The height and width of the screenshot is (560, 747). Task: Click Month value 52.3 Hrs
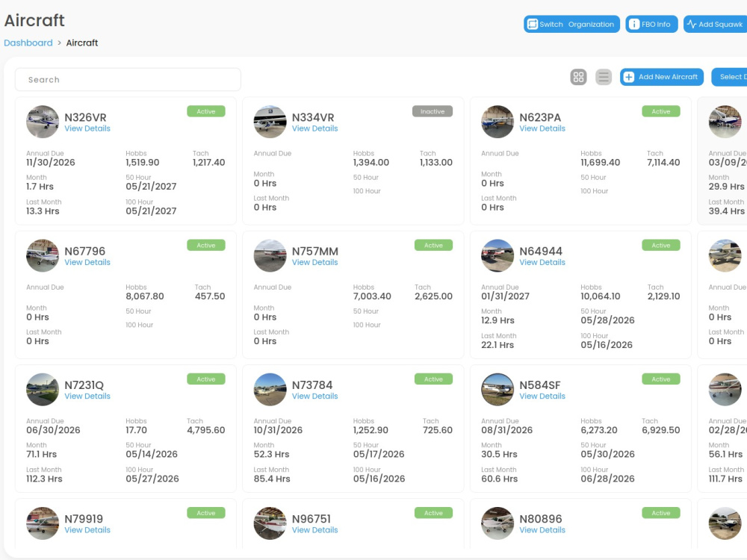[272, 454]
